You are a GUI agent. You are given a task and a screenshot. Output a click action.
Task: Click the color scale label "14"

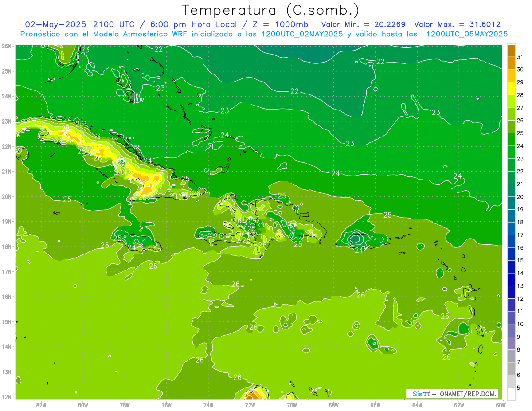click(520, 273)
